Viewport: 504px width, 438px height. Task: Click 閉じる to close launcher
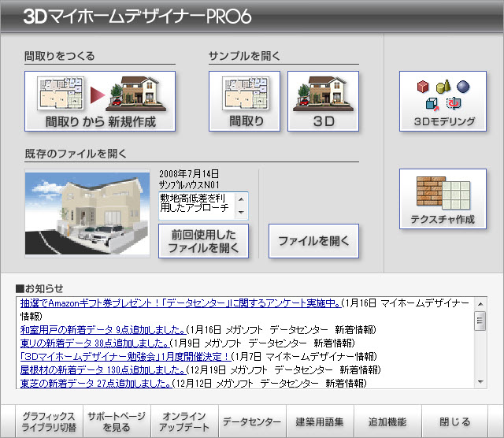pos(455,421)
